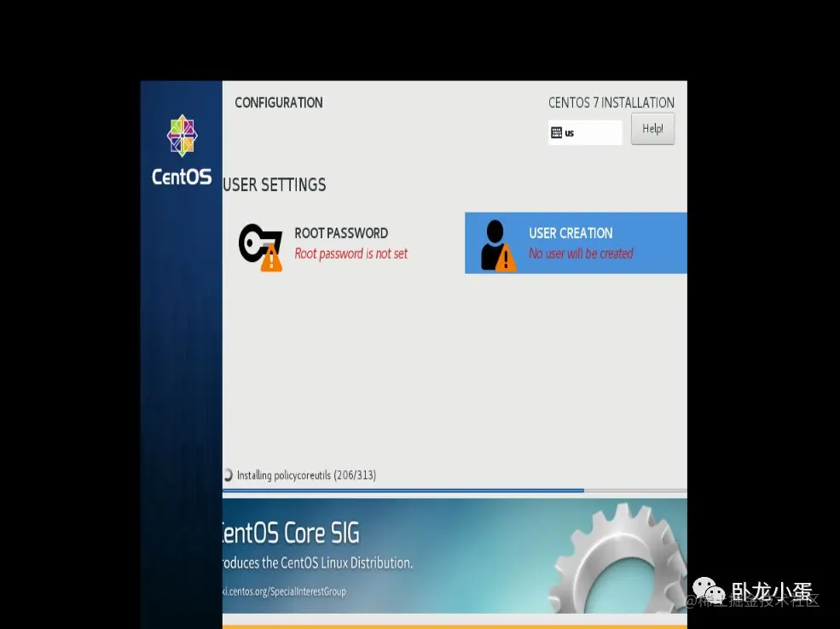
Task: Select the 'us' keyboard layout field
Action: tap(585, 132)
